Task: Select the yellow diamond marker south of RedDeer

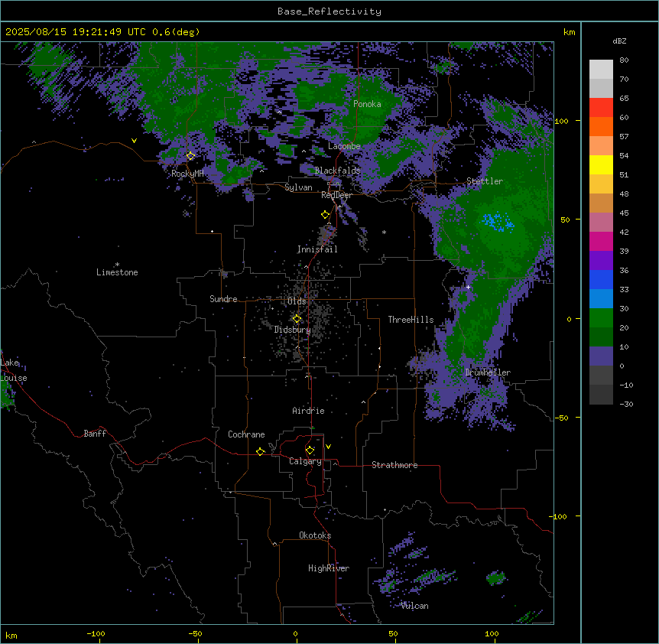Action: 325,215
